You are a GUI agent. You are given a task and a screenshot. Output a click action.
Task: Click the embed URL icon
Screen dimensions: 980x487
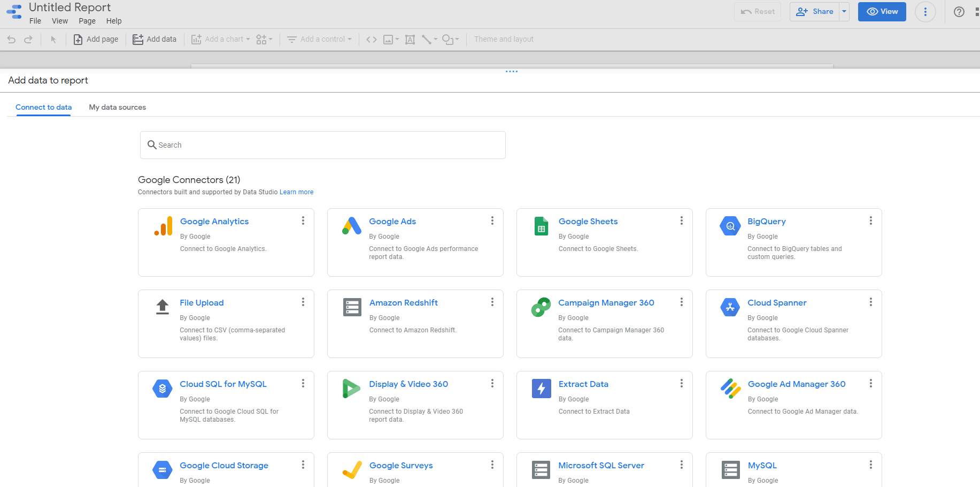pyautogui.click(x=371, y=39)
